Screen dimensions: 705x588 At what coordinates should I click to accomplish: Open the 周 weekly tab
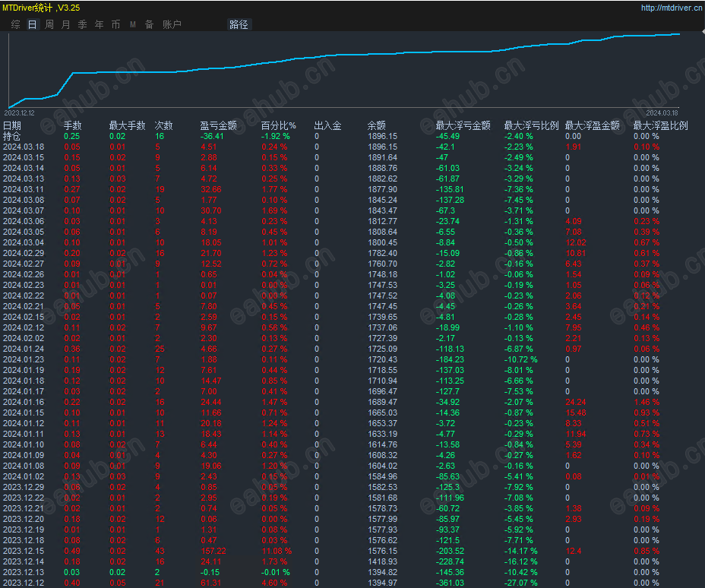[49, 24]
